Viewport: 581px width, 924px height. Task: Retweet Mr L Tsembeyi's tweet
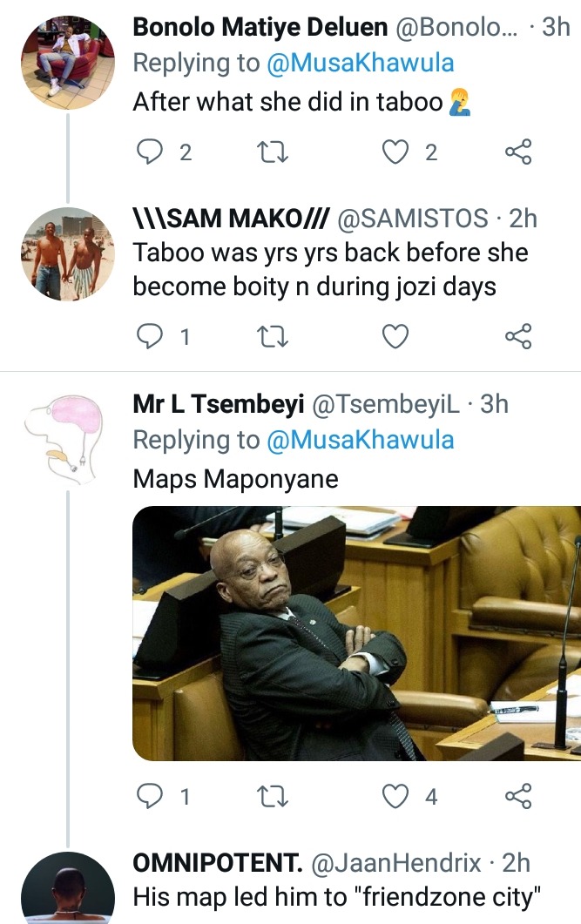coord(273,797)
